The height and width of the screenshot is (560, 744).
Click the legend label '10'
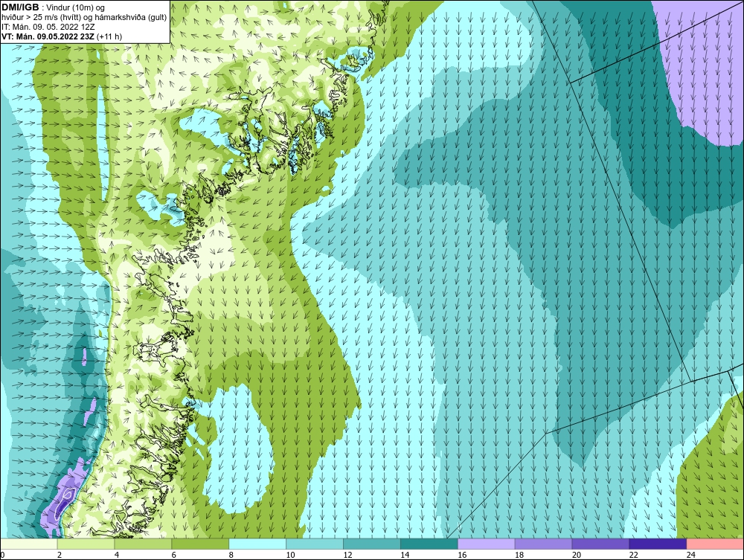(x=290, y=555)
